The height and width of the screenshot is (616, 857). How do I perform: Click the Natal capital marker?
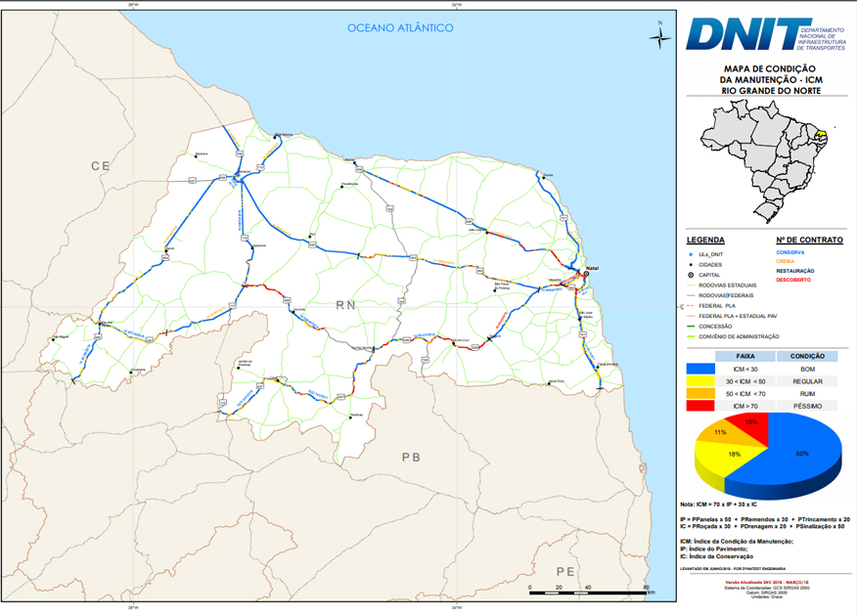(586, 274)
